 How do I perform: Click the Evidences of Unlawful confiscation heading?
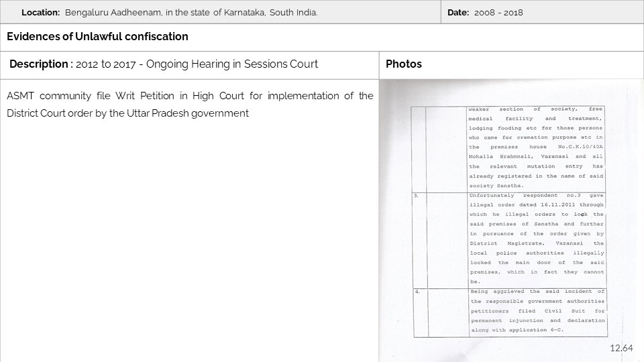pos(97,37)
